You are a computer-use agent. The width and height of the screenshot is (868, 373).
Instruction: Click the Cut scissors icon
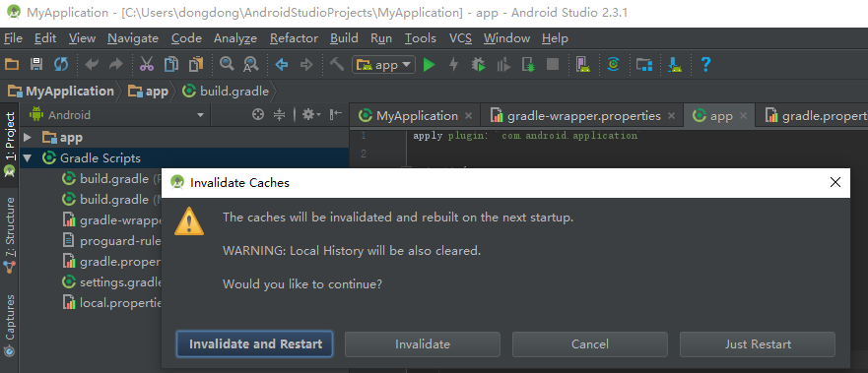point(147,65)
